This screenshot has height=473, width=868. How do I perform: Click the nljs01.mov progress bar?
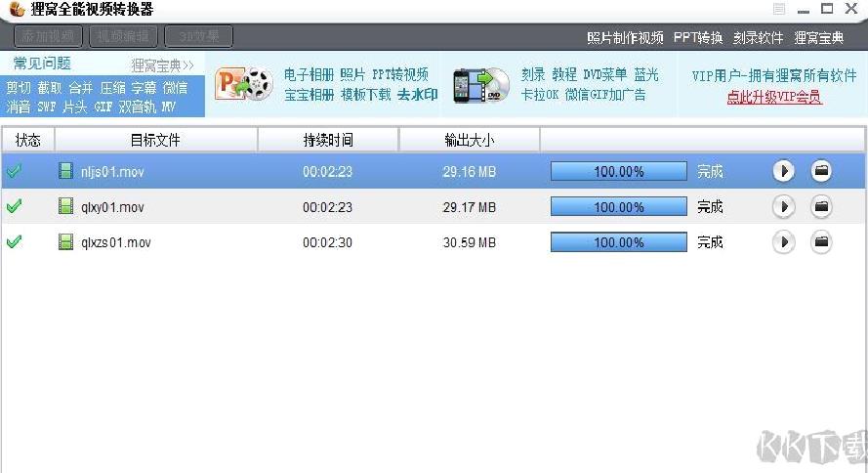[618, 172]
